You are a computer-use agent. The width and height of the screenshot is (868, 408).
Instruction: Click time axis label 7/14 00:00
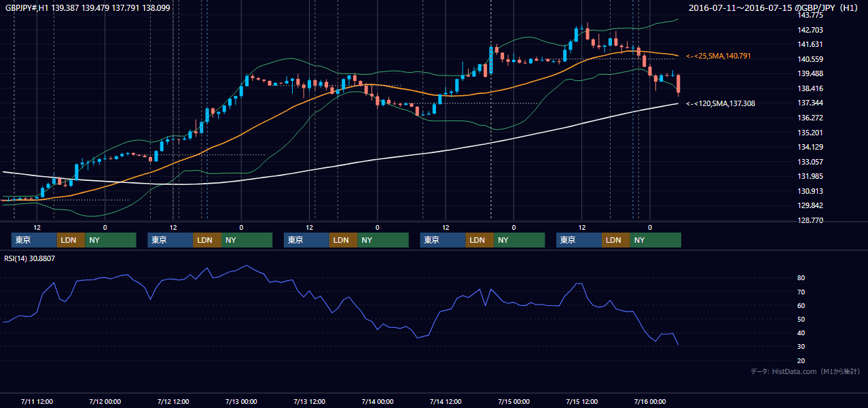coord(377,402)
